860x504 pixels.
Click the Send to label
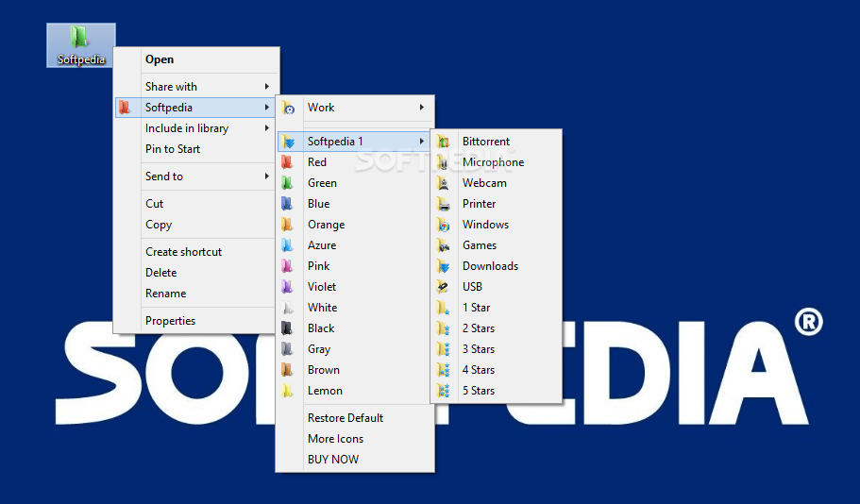click(x=164, y=176)
